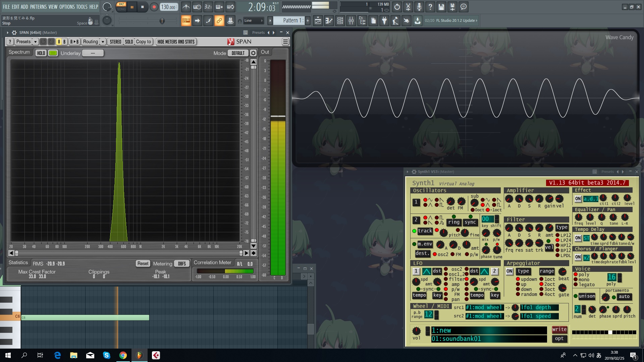Viewport: 644px width, 362px height.
Task: Open the Line snap mode dropdown
Action: click(253, 21)
